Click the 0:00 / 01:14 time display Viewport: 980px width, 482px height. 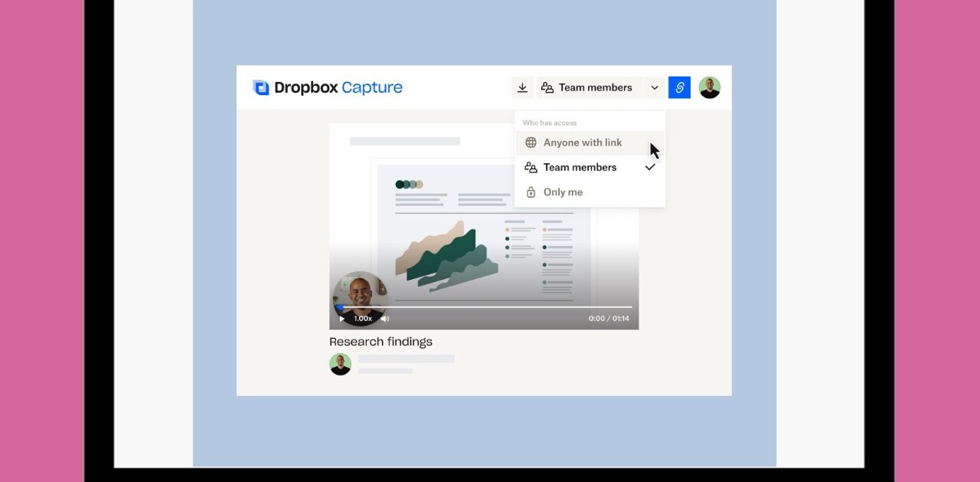[609, 319]
